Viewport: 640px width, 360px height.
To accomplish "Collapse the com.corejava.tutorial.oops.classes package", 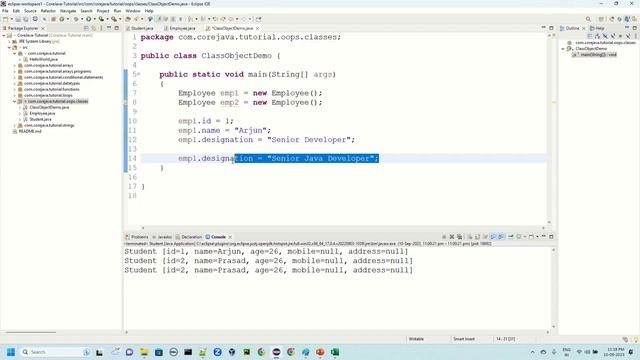I will pyautogui.click(x=15, y=101).
